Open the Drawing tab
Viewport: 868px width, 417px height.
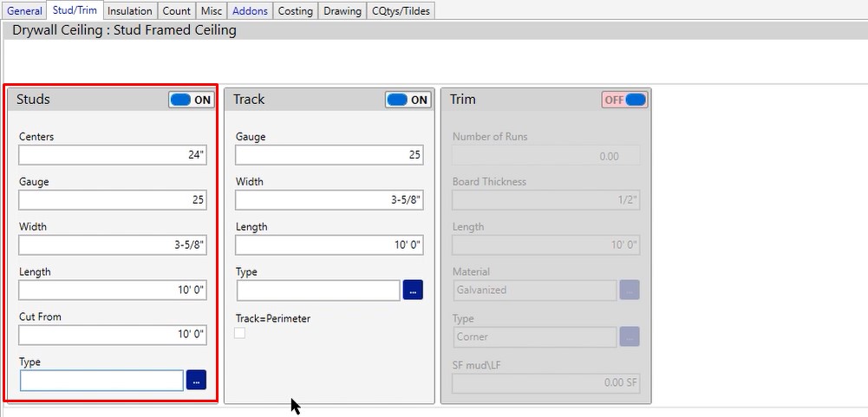click(343, 10)
